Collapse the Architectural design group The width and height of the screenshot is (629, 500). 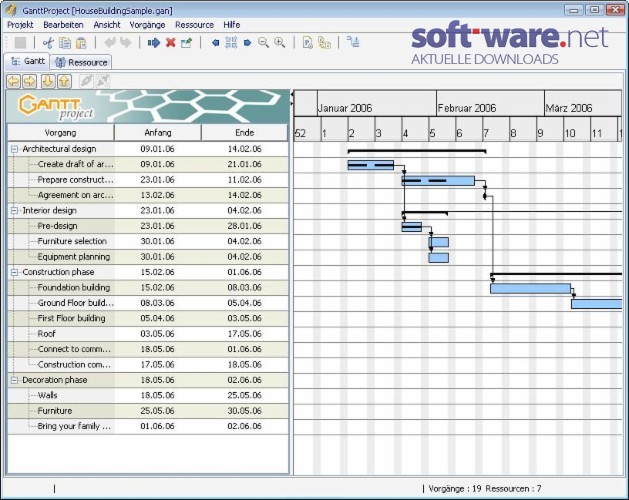(x=14, y=149)
